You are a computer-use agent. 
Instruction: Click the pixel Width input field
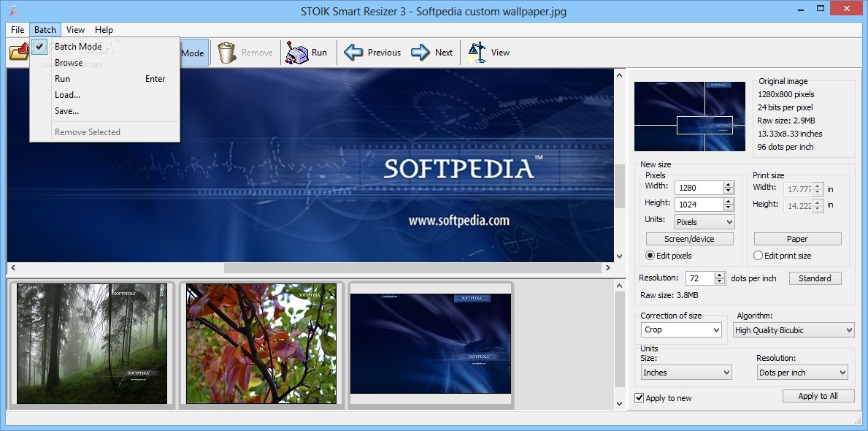[x=699, y=188]
